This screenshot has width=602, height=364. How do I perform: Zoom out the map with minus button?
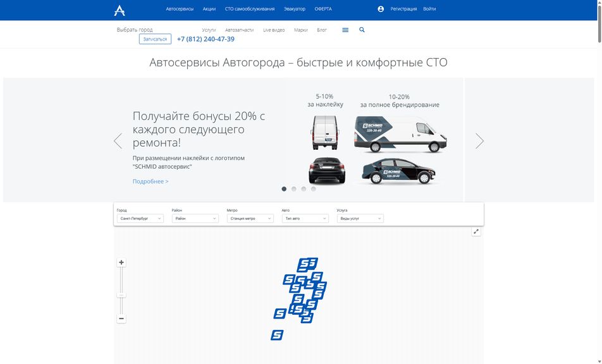point(121,318)
